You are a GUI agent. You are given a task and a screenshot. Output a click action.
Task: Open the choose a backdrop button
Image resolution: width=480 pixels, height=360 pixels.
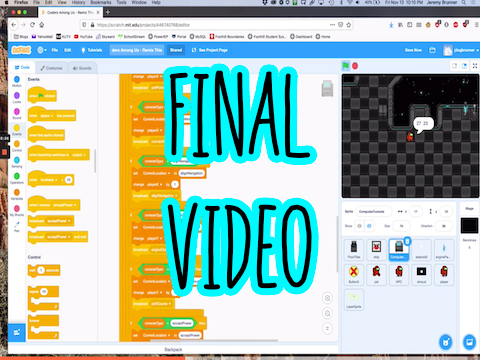[469, 342]
